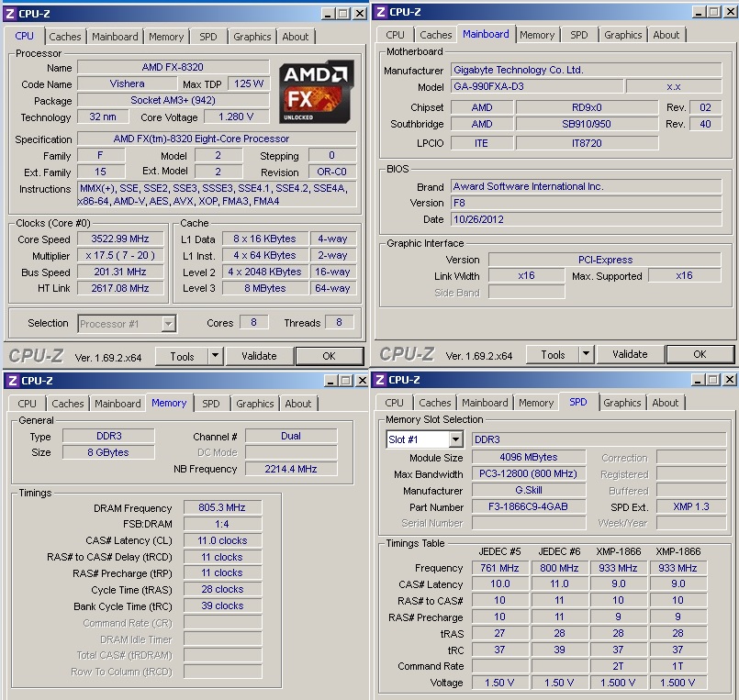
Task: Click the Command Rate value 2T
Action: 618,666
